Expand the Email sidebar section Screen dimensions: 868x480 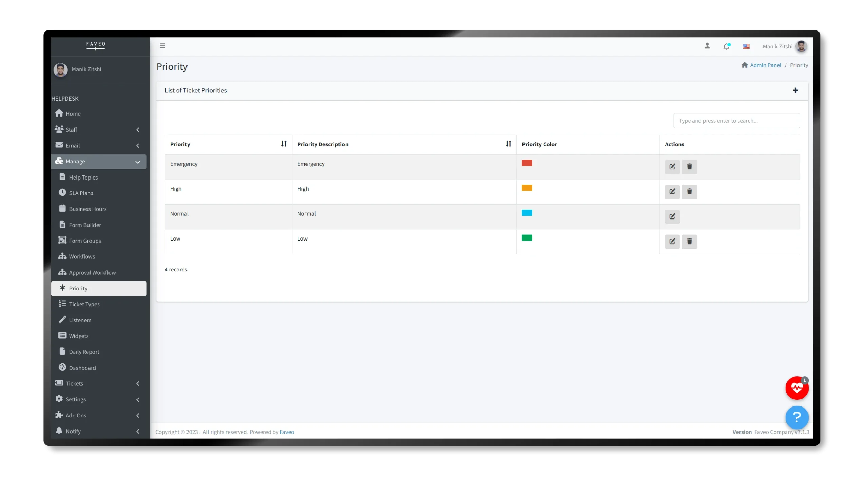pyautogui.click(x=99, y=145)
